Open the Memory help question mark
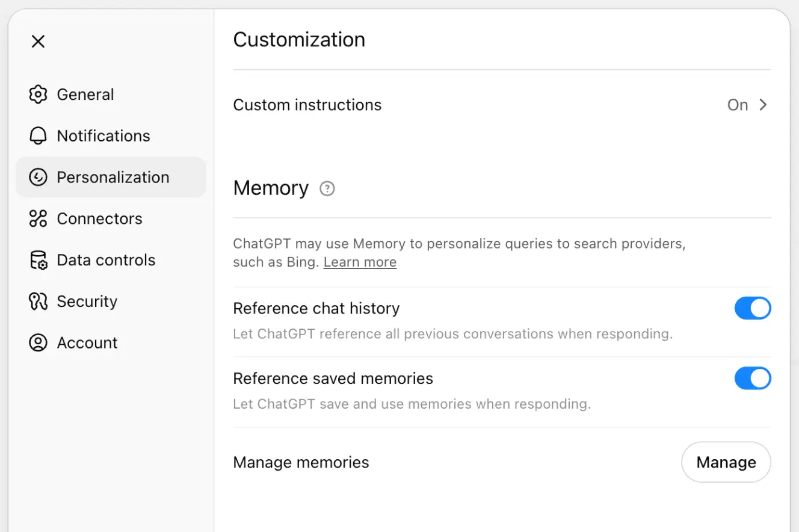The image size is (799, 532). [x=327, y=189]
